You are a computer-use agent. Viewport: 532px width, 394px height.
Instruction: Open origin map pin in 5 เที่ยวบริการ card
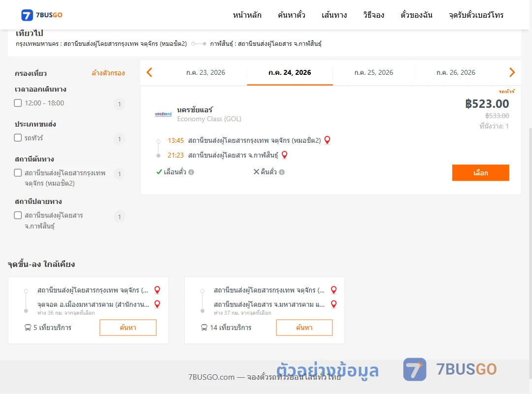(x=157, y=290)
